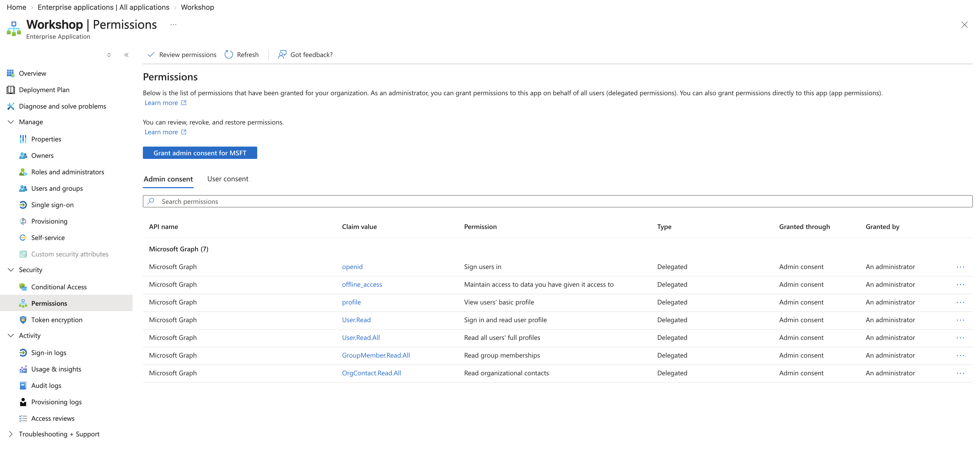
Task: Click the profile claim value link
Action: (351, 302)
